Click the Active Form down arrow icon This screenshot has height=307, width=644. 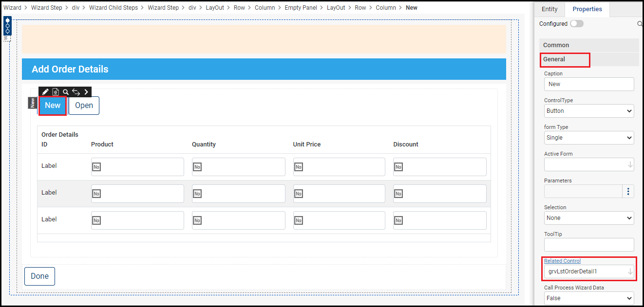[x=630, y=164]
